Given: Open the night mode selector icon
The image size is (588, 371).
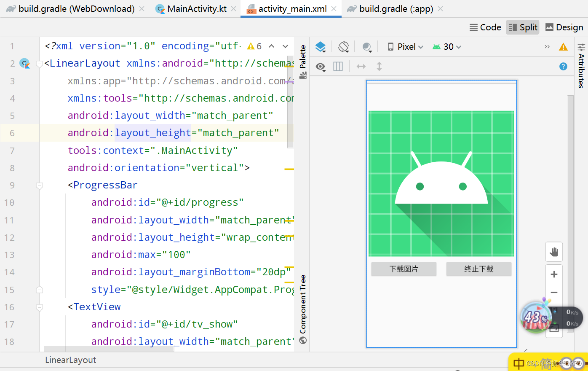Looking at the screenshot, I should [x=367, y=47].
